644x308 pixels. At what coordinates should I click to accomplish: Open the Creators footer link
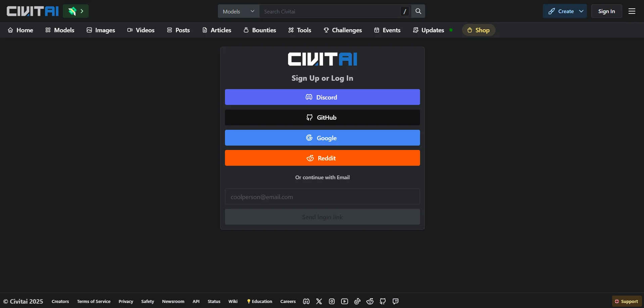60,301
